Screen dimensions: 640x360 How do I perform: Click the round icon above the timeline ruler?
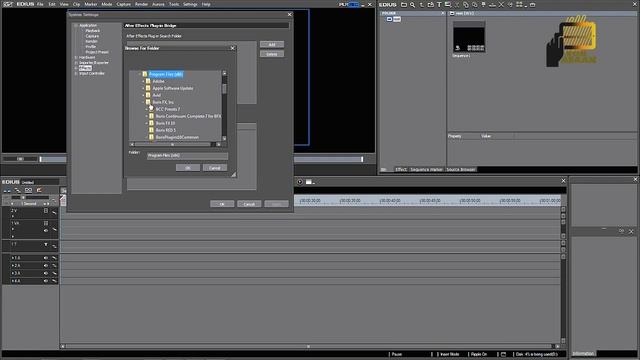pyautogui.click(x=300, y=182)
